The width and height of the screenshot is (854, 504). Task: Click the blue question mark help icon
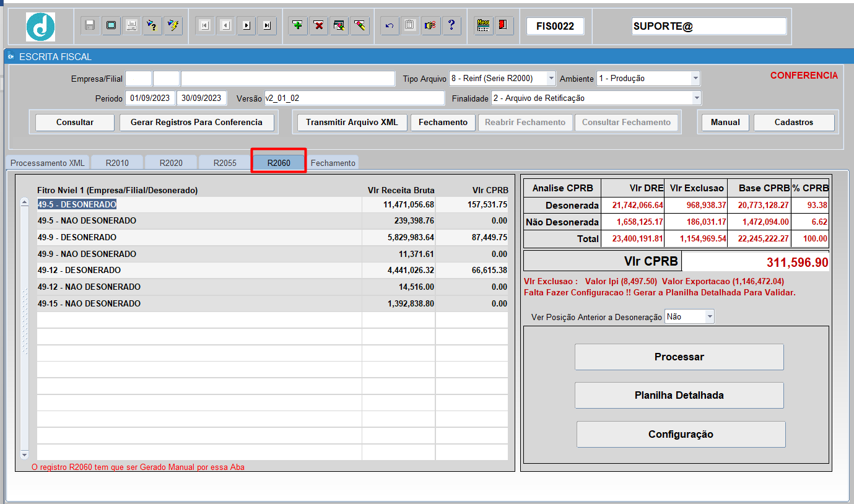[451, 26]
